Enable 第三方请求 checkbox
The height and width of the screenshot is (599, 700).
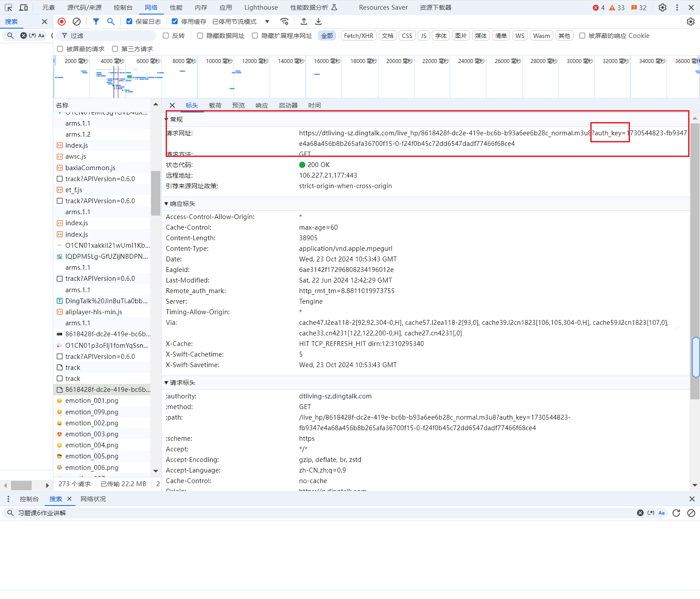coord(115,49)
